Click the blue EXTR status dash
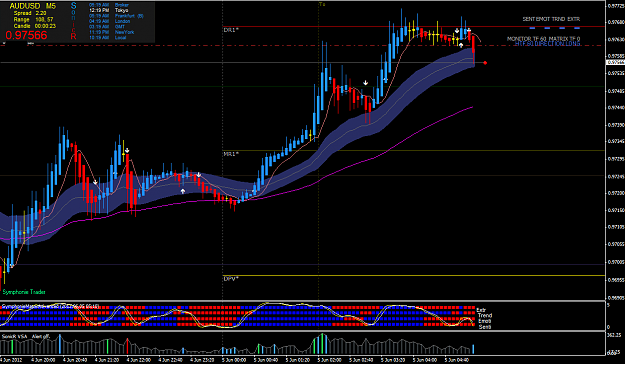This screenshot has height=365, width=625. [x=577, y=28]
